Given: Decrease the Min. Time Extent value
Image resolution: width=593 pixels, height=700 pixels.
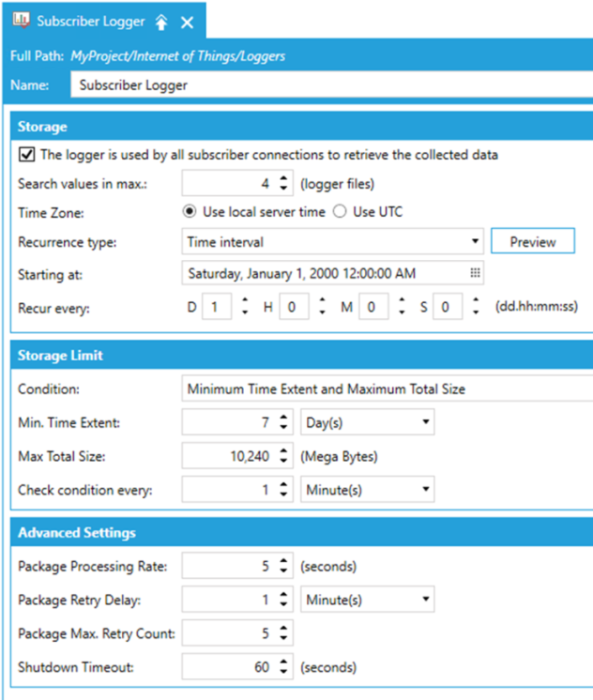Looking at the screenshot, I should coord(283,427).
